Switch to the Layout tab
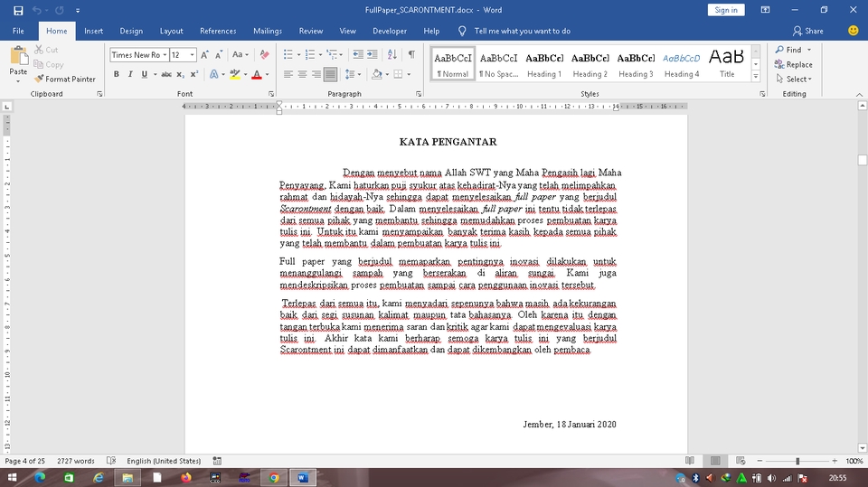The width and height of the screenshot is (868, 487). (x=172, y=31)
